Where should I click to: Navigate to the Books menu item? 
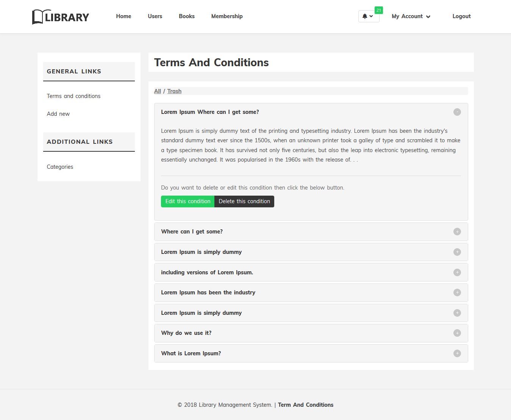(x=187, y=16)
